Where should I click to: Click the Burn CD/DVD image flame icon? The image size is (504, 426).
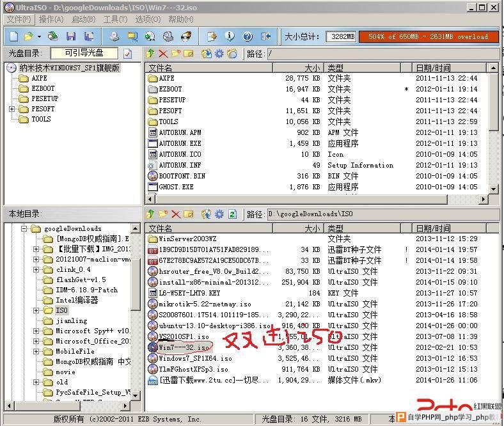click(x=186, y=36)
